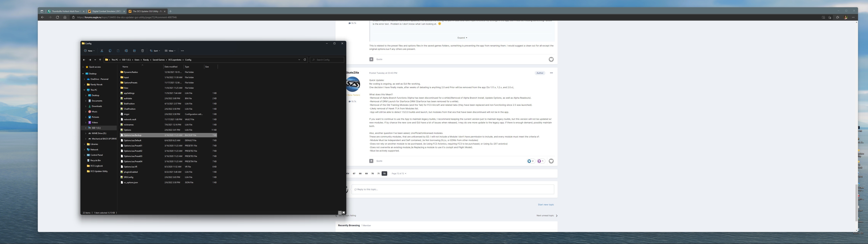Screen dimensions: 868x244
Task: Click Explorer's forward navigation arrow
Action: (x=90, y=60)
